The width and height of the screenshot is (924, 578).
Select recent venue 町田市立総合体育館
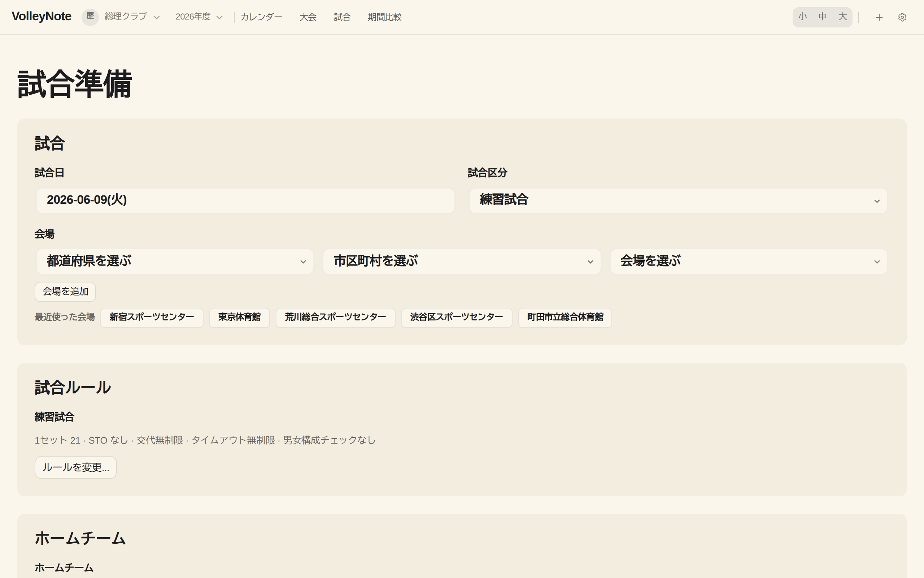pyautogui.click(x=565, y=317)
